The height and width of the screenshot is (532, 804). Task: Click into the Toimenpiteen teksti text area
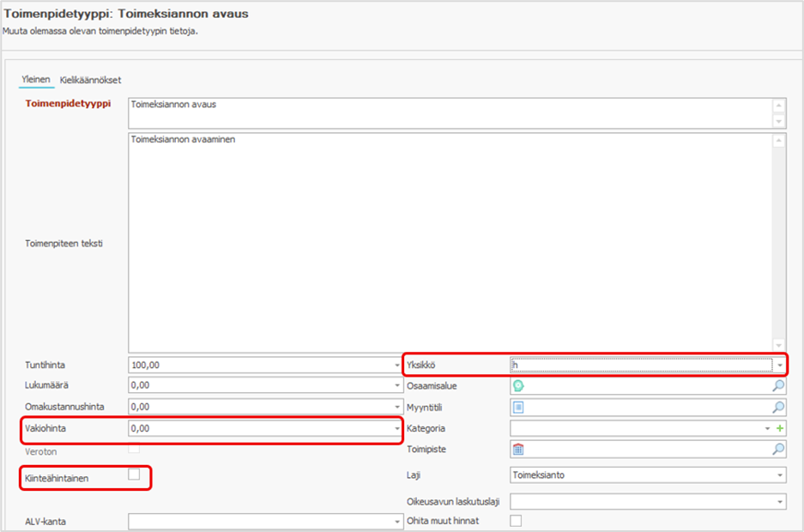click(x=450, y=242)
